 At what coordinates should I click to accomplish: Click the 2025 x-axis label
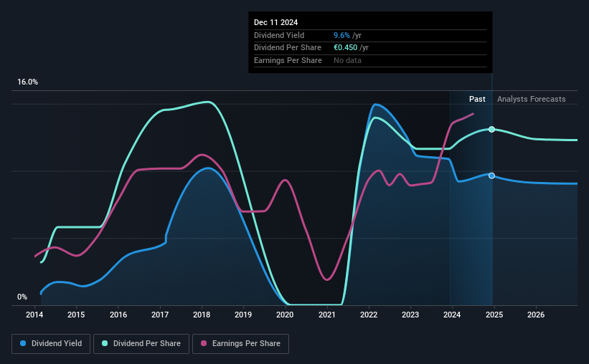(494, 315)
